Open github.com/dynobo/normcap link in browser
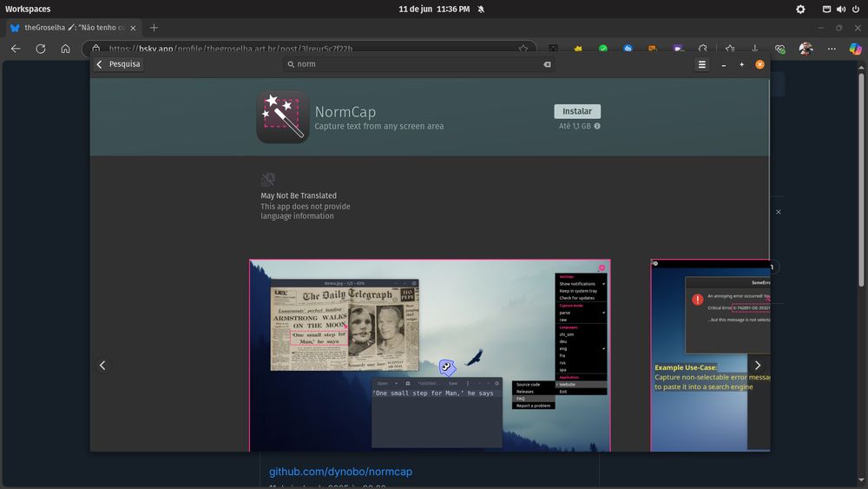868x489 pixels. point(340,472)
